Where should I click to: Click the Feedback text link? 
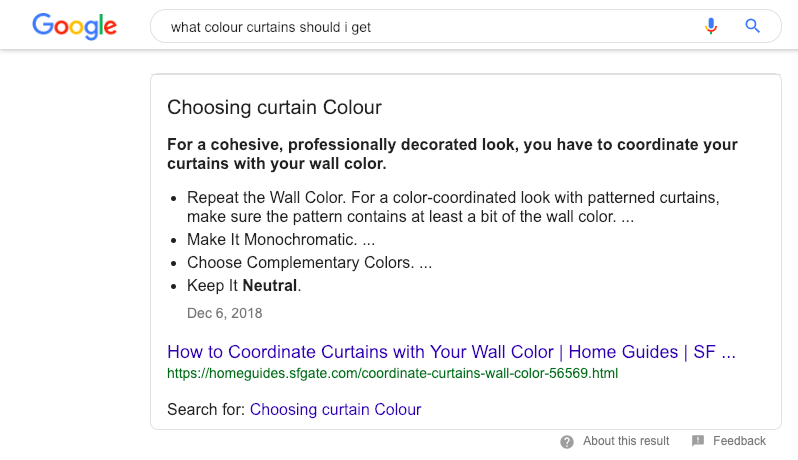[x=739, y=441]
